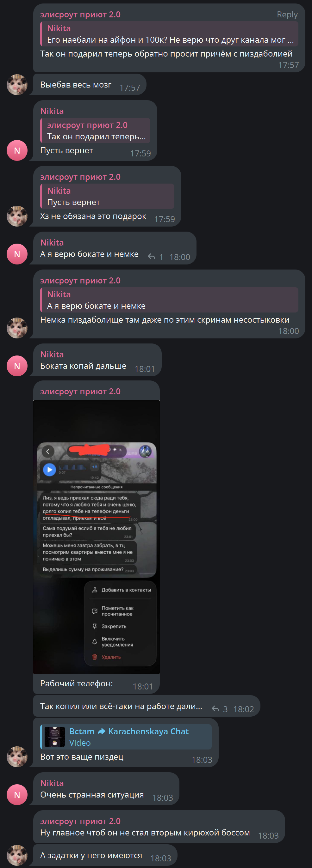Click the back chevron inside the screenshot
Image resolution: width=312 pixels, height=868 pixels.
click(x=48, y=451)
